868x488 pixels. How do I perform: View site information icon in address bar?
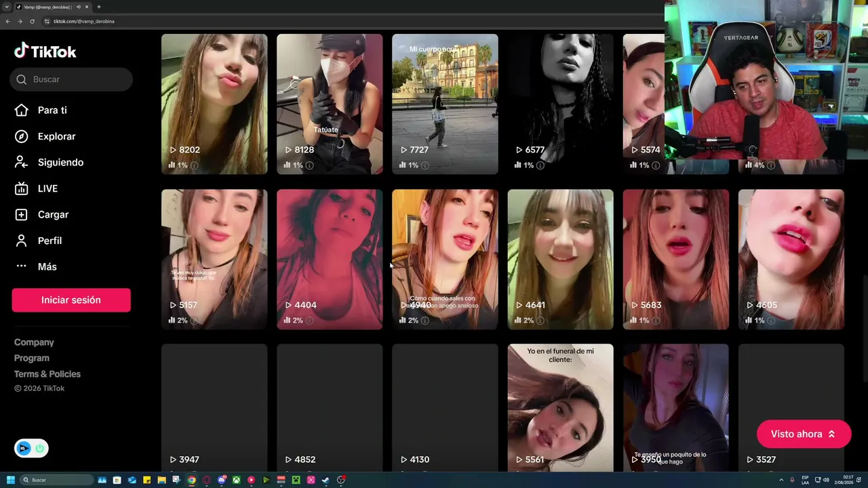[x=47, y=21]
